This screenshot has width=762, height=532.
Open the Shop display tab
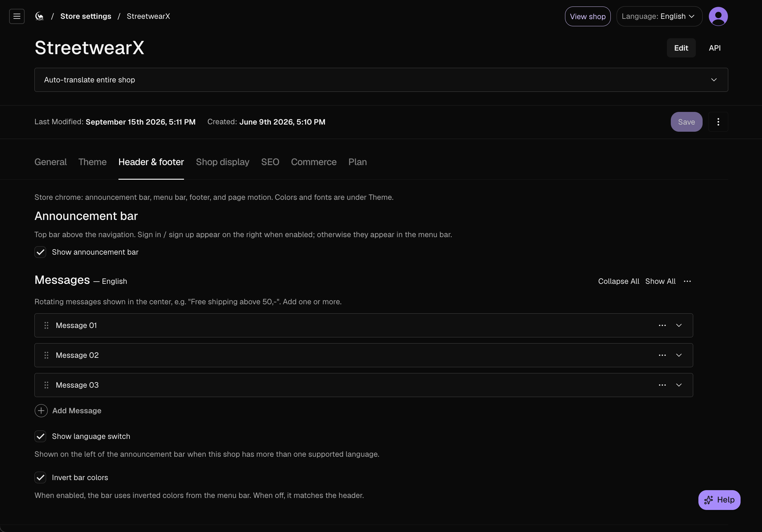(222, 162)
